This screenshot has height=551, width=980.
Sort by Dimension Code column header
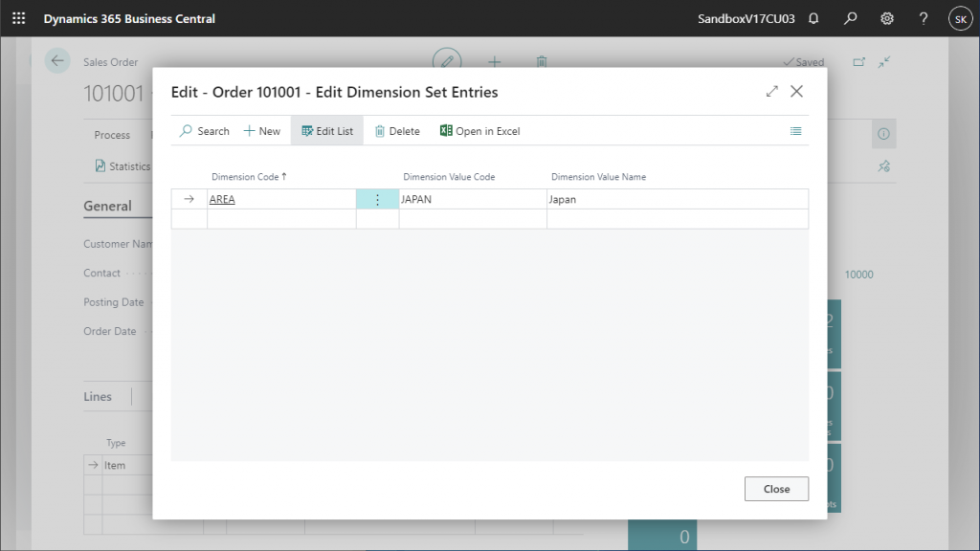click(x=249, y=177)
